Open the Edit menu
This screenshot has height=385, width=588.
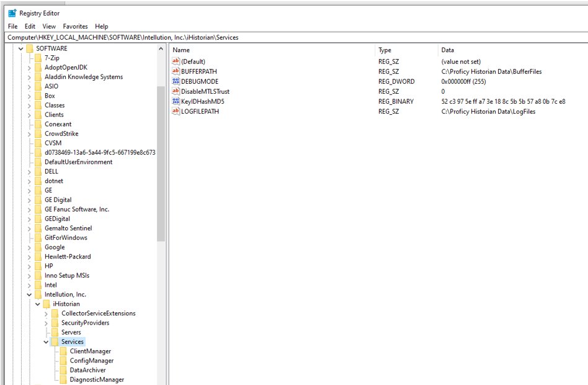click(30, 26)
